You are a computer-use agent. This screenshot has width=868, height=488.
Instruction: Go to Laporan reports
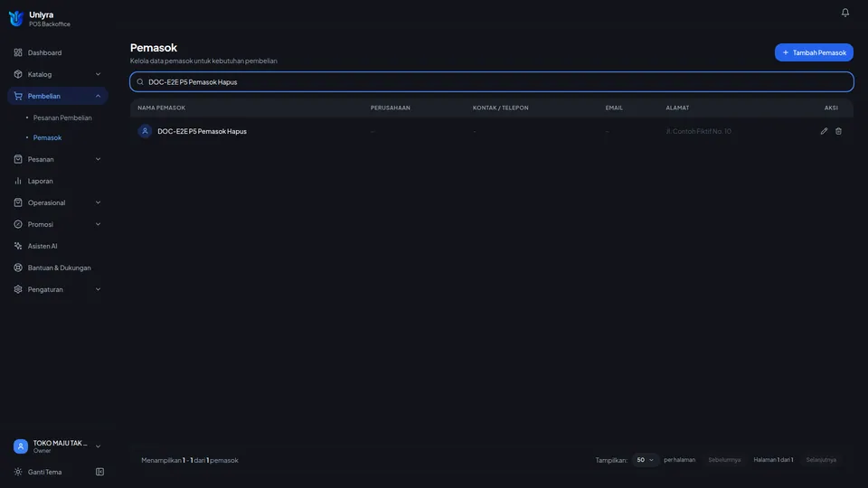(x=58, y=181)
